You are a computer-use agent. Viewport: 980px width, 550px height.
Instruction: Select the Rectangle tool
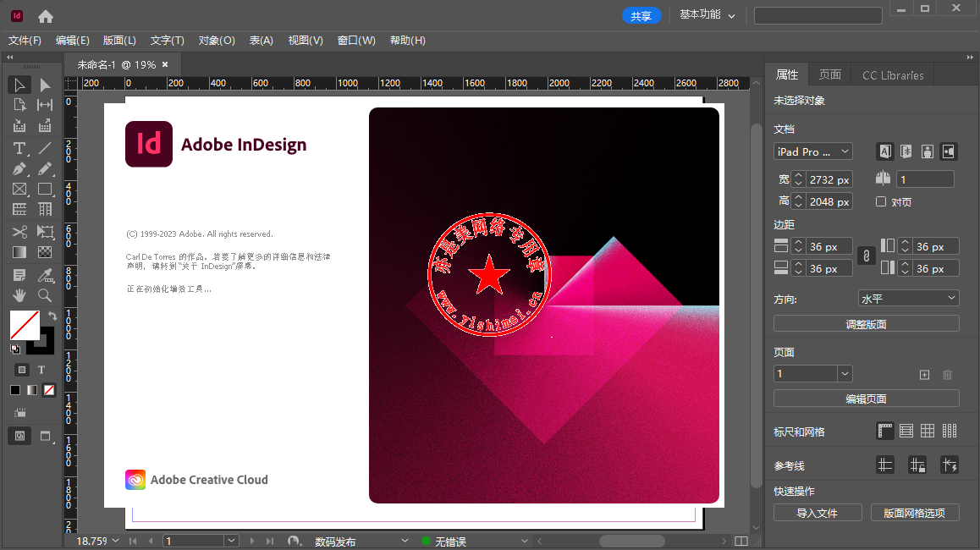[x=44, y=189]
